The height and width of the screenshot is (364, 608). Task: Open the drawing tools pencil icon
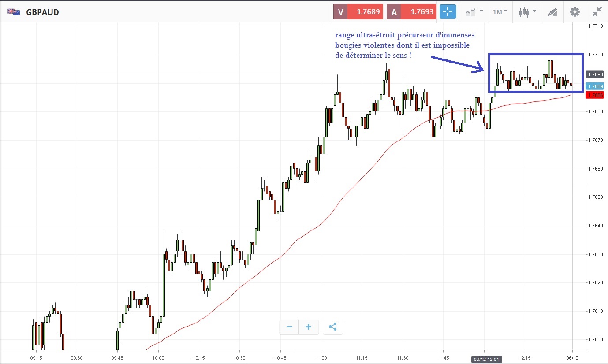pos(552,12)
